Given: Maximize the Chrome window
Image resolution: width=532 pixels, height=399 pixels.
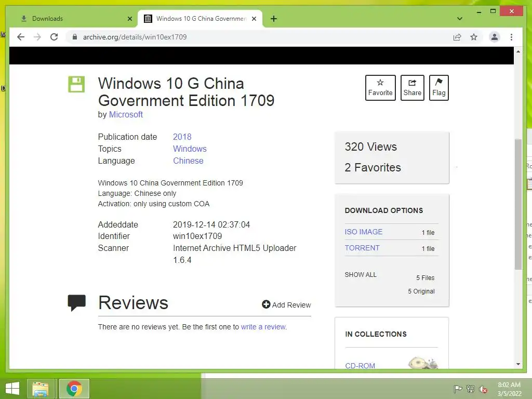Looking at the screenshot, I should 493,11.
